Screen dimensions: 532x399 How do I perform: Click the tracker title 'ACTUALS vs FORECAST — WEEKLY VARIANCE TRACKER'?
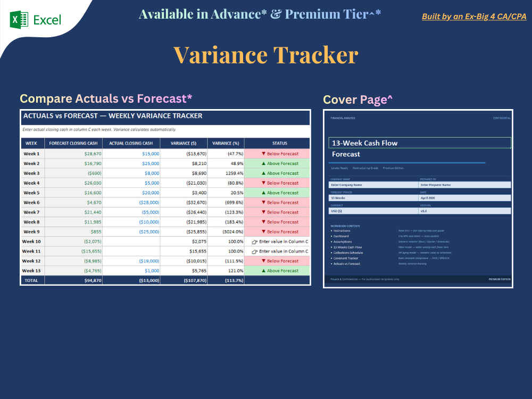coord(113,115)
